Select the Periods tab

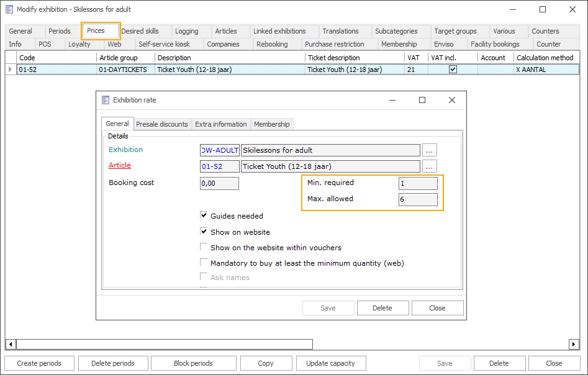(60, 31)
